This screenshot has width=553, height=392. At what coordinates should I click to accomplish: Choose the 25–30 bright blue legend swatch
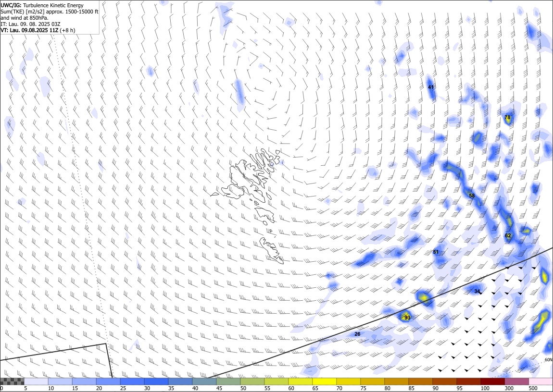click(x=132, y=381)
